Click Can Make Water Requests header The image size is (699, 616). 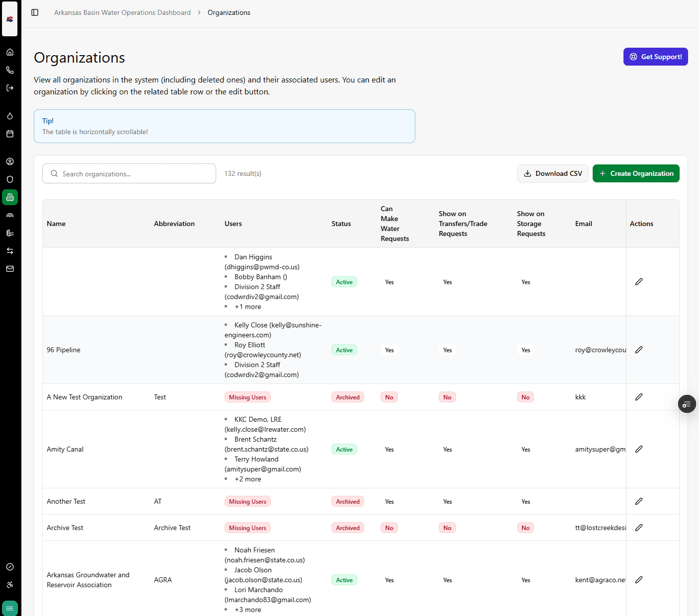[x=395, y=224]
